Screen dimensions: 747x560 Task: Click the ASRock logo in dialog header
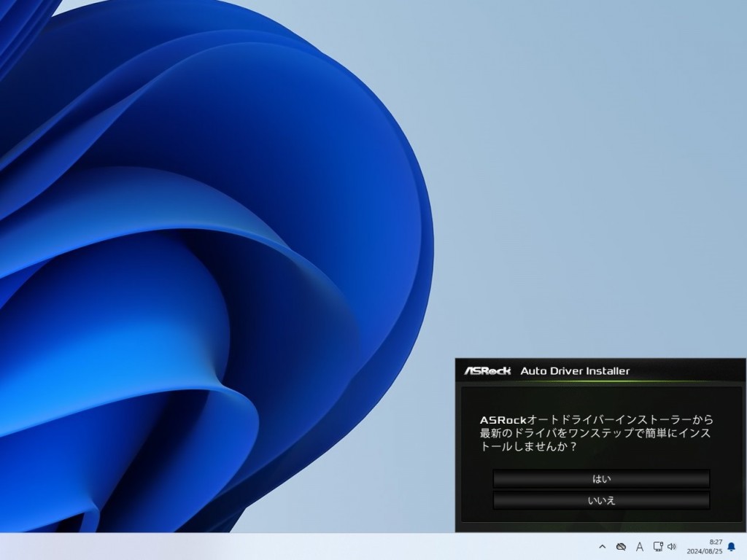pos(487,370)
